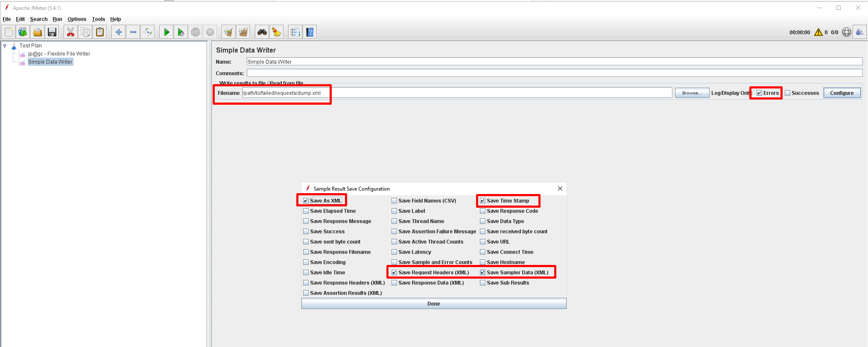Expand all tree nodes with the plus icon
The image size is (868, 347).
tap(119, 32)
